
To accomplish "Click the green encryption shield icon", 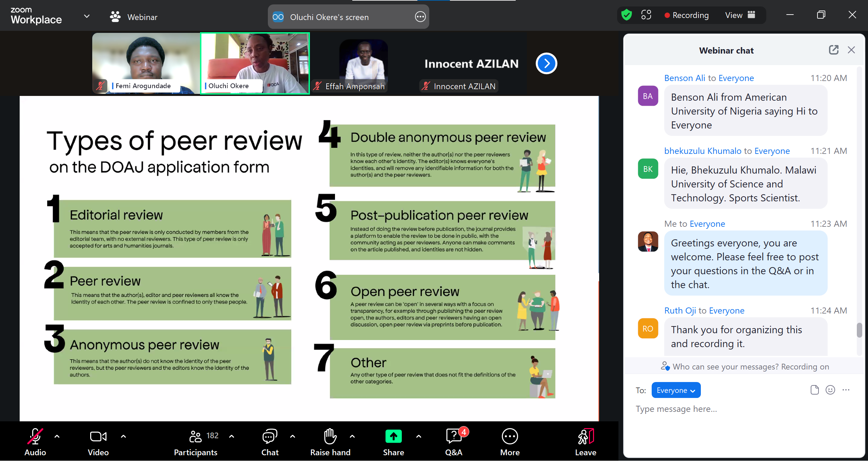I will click(627, 15).
